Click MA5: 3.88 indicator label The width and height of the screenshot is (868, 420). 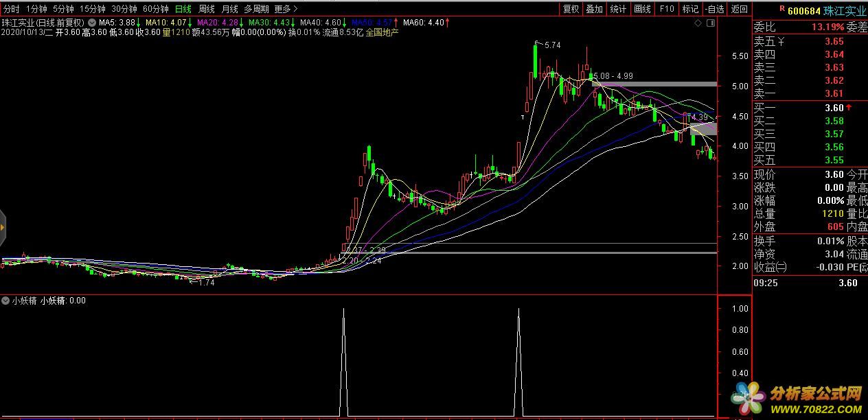click(117, 23)
